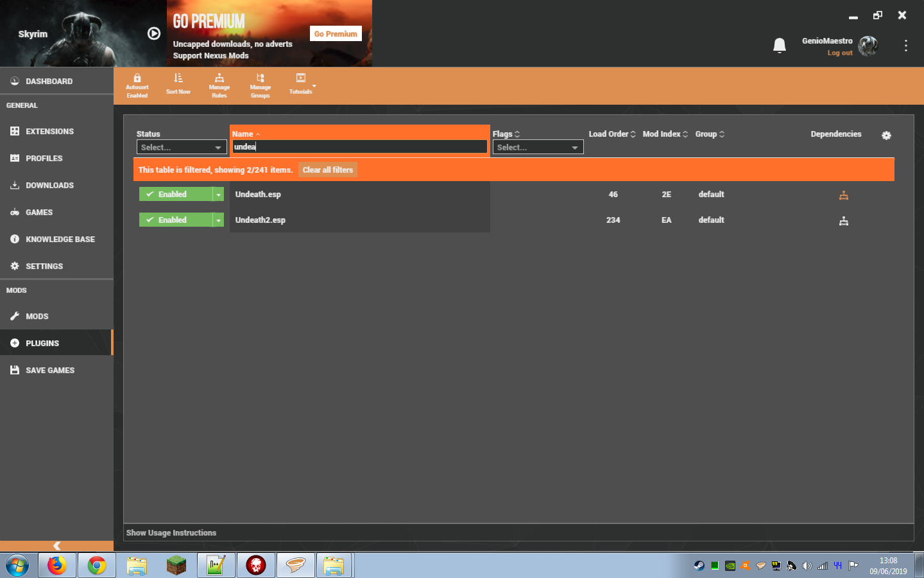Open the taskbar clock showing 13:08
This screenshot has height=578, width=924.
click(889, 566)
